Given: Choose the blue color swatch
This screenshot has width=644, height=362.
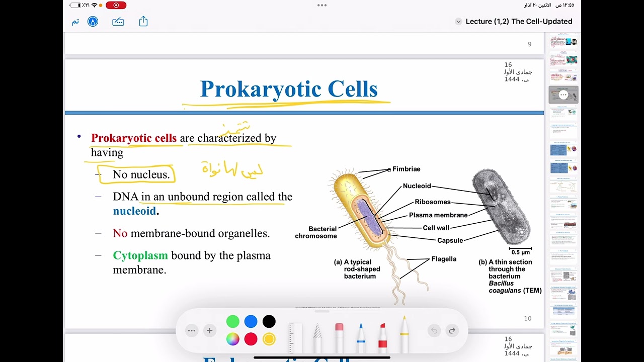Looking at the screenshot, I should click(x=251, y=321).
